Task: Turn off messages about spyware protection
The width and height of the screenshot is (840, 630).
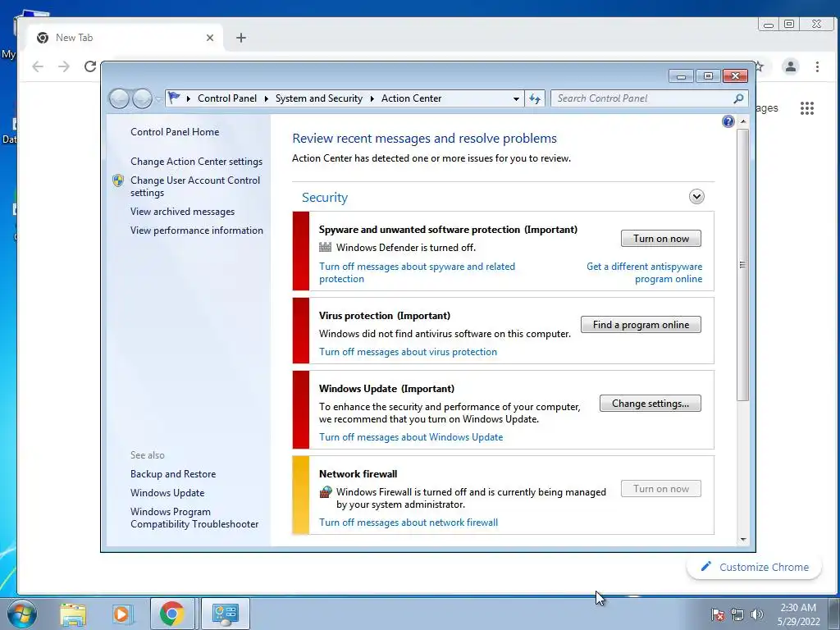Action: click(417, 272)
